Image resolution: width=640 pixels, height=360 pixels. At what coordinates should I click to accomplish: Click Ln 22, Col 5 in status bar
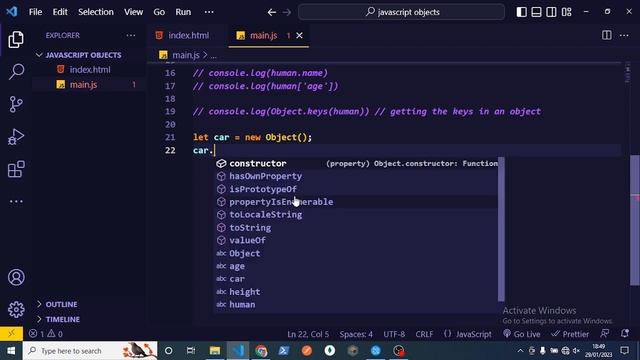tap(308, 334)
